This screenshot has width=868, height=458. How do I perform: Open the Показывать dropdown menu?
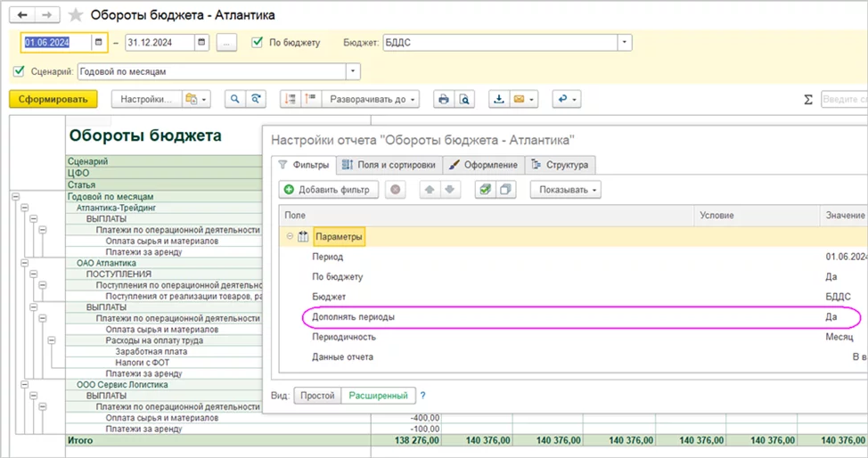(x=565, y=190)
